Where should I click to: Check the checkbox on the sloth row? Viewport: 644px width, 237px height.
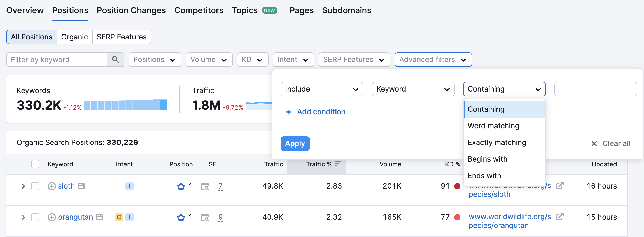tap(35, 186)
